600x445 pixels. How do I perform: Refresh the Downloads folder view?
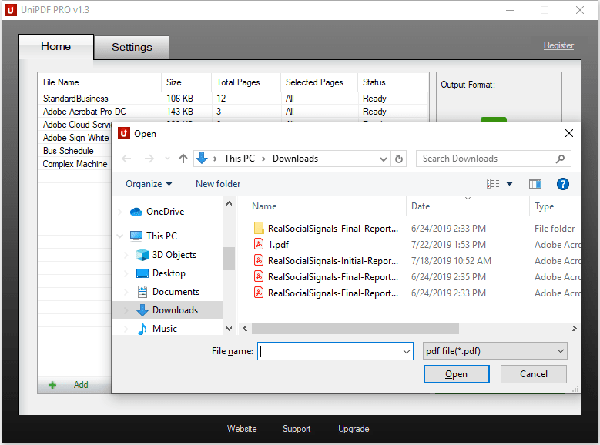pyautogui.click(x=399, y=159)
